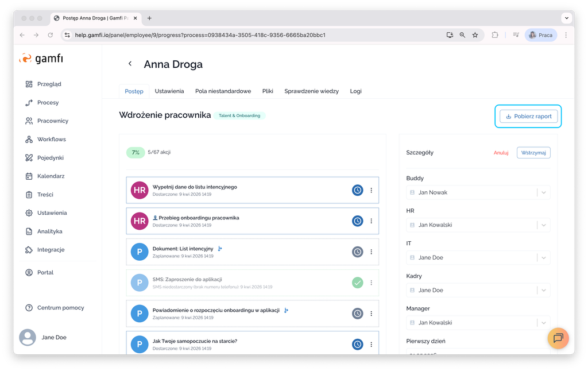Image resolution: width=588 pixels, height=371 pixels.
Task: Open Workflows in the sidebar
Action: (x=51, y=139)
